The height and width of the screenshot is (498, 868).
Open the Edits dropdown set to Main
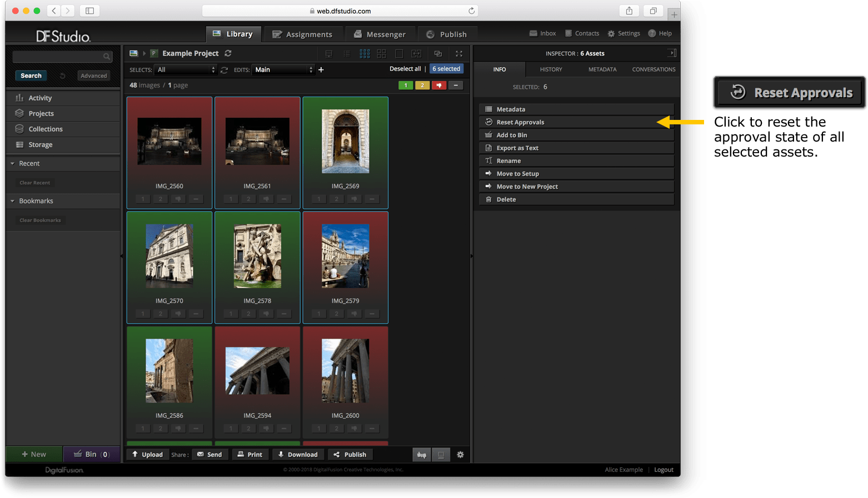click(283, 69)
